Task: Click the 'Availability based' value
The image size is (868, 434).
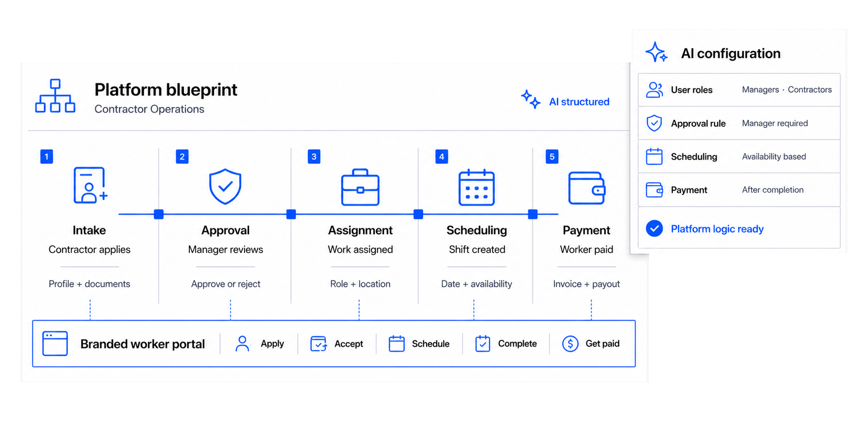Action: point(774,157)
